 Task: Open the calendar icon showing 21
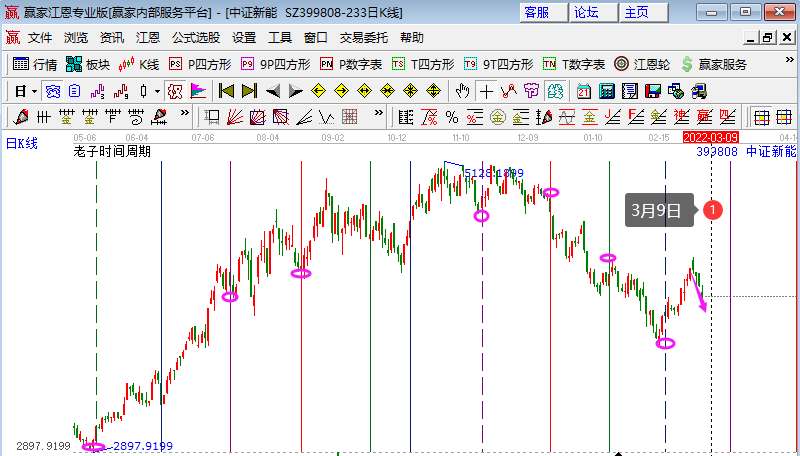click(584, 92)
